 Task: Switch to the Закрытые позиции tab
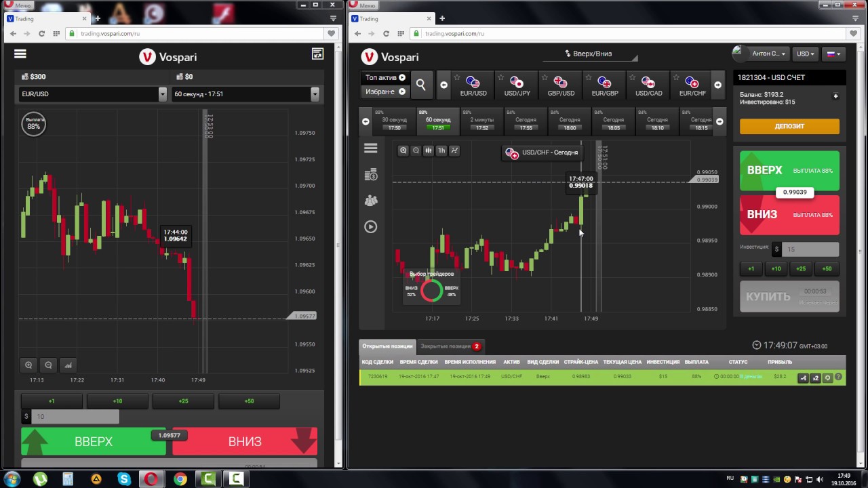(450, 346)
